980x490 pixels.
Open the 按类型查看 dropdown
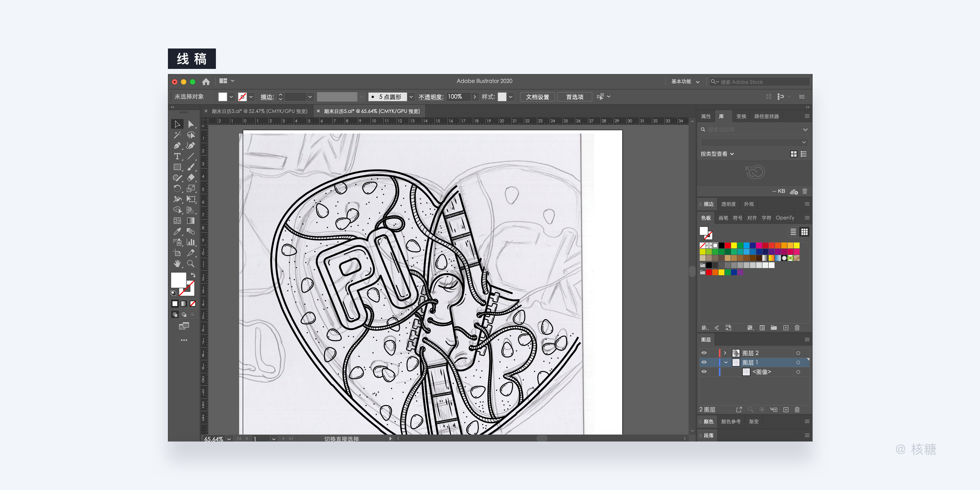tap(717, 154)
